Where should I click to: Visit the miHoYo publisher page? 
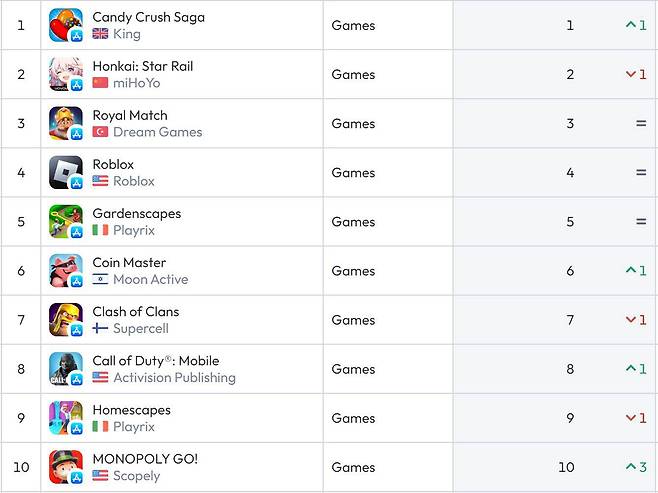[136, 83]
